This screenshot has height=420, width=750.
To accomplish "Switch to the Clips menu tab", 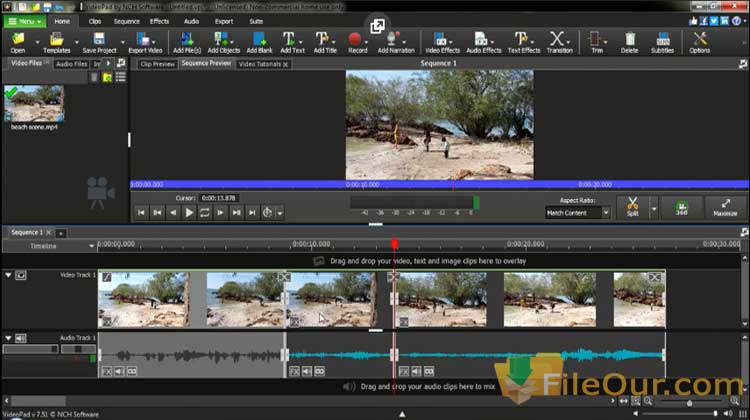I will (95, 21).
